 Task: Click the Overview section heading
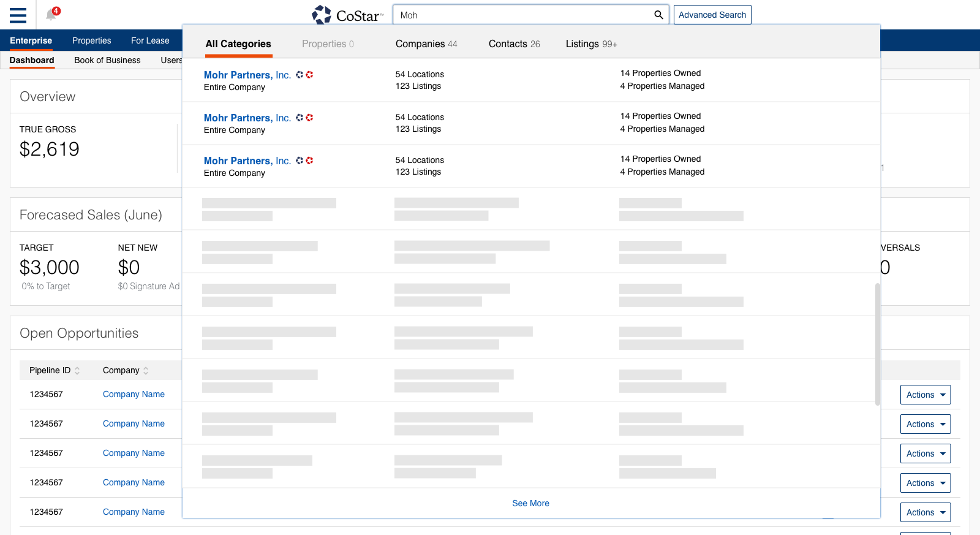pyautogui.click(x=48, y=97)
